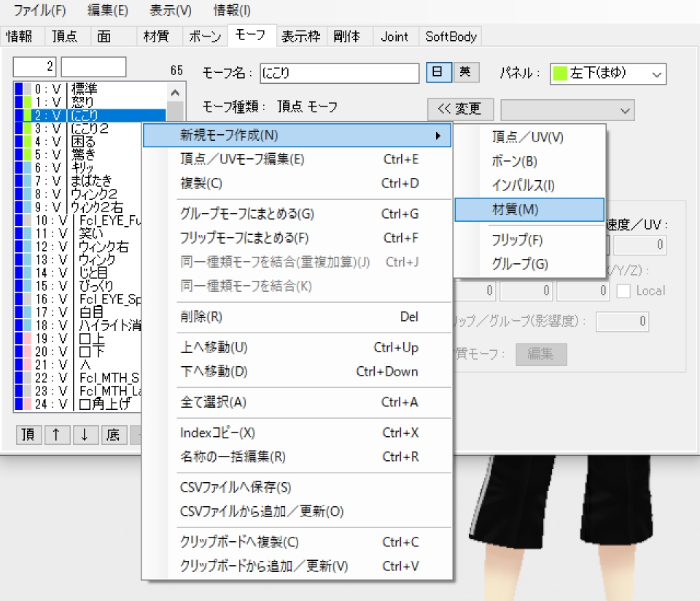Choose Indexコピー(X) menu entry
The image size is (700, 601).
[297, 433]
